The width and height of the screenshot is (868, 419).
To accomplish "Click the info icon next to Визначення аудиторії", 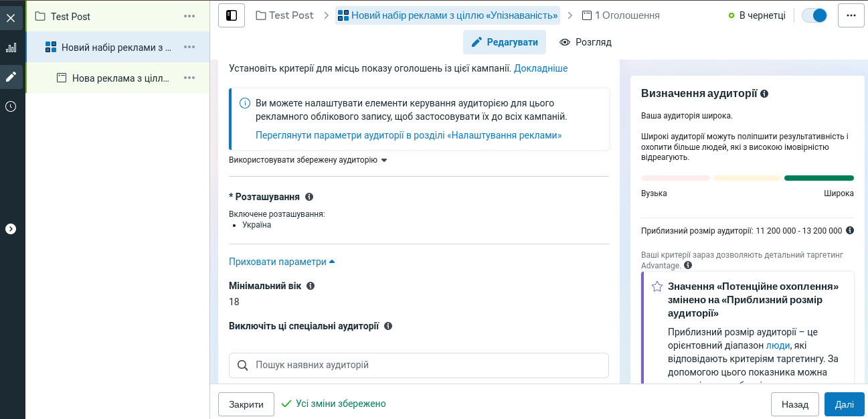I will [764, 94].
